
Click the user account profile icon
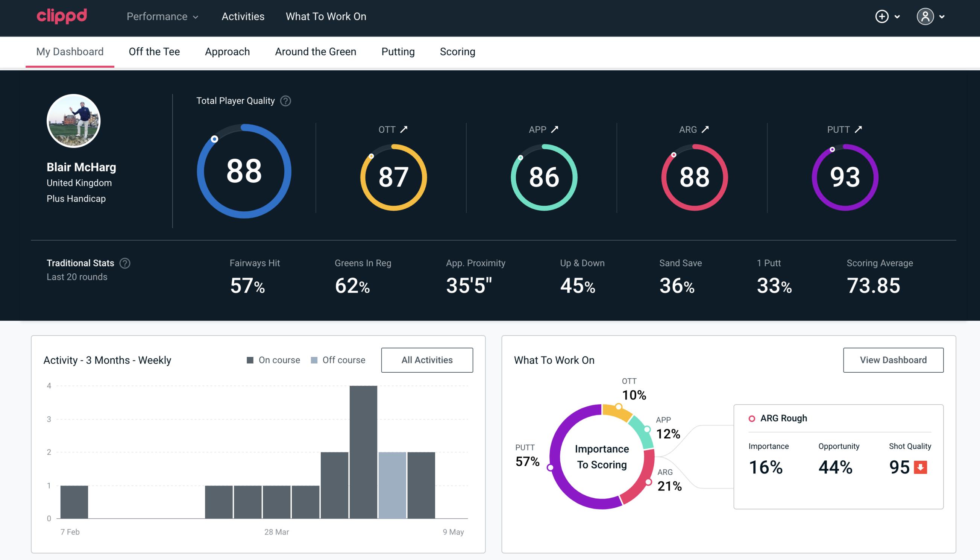pyautogui.click(x=925, y=17)
